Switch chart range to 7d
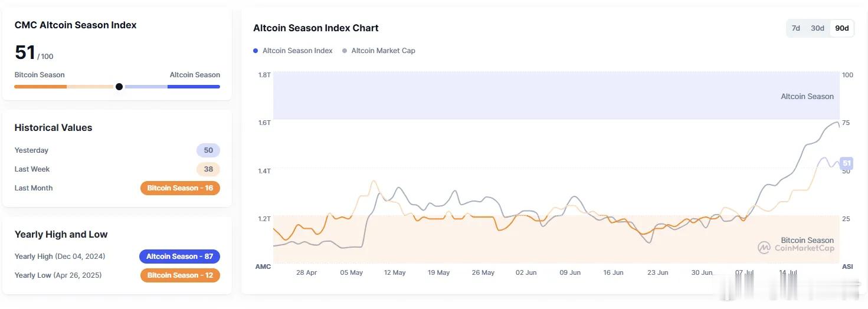The width and height of the screenshot is (868, 309). point(795,28)
